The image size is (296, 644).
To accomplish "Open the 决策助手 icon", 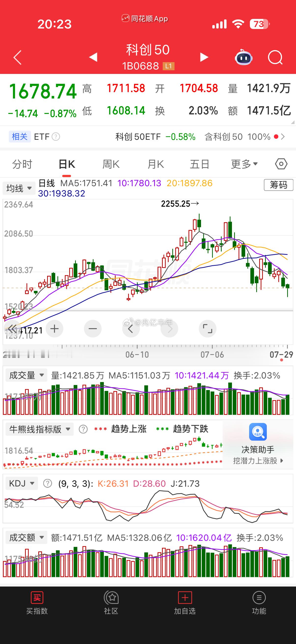I will point(258,432).
